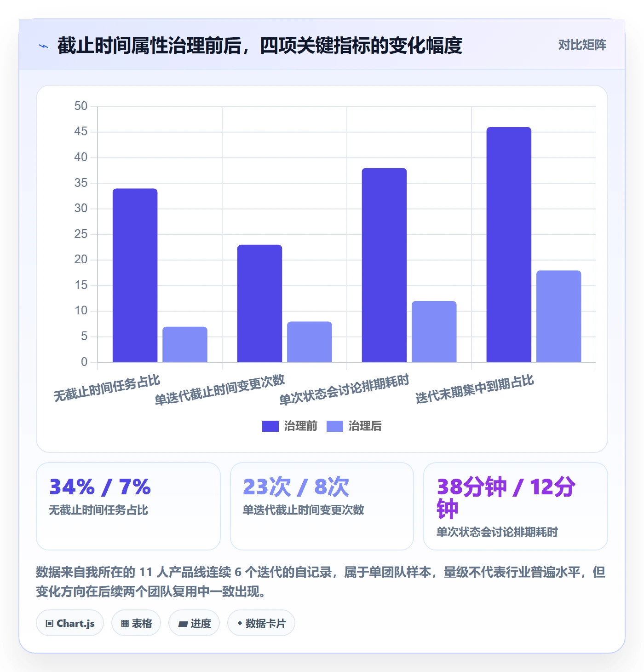The image size is (644, 672).
Task: Click the 38分钟 / 12分钟 value
Action: point(506,498)
